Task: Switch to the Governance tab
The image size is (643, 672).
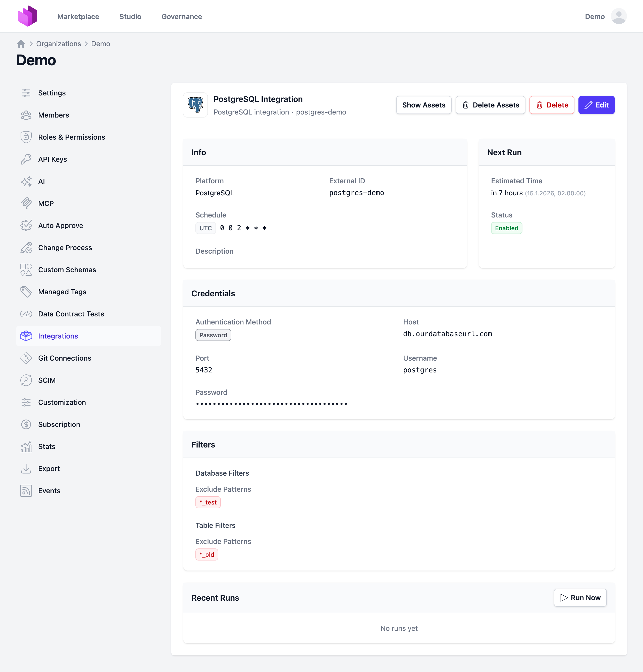Action: coord(182,17)
